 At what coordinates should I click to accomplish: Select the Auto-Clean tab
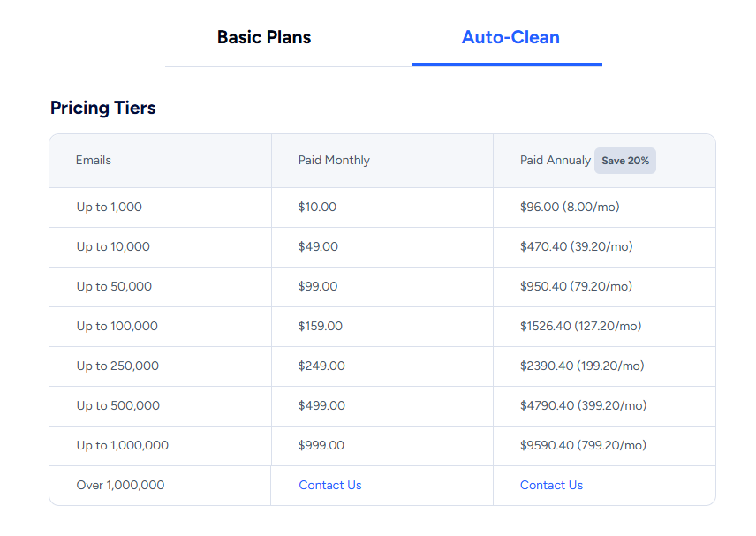coord(510,37)
